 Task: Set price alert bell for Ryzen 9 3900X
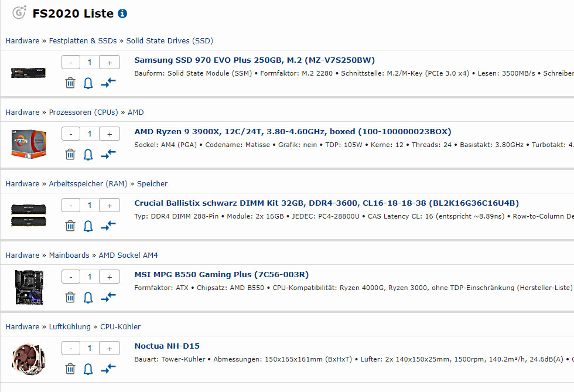coord(88,155)
